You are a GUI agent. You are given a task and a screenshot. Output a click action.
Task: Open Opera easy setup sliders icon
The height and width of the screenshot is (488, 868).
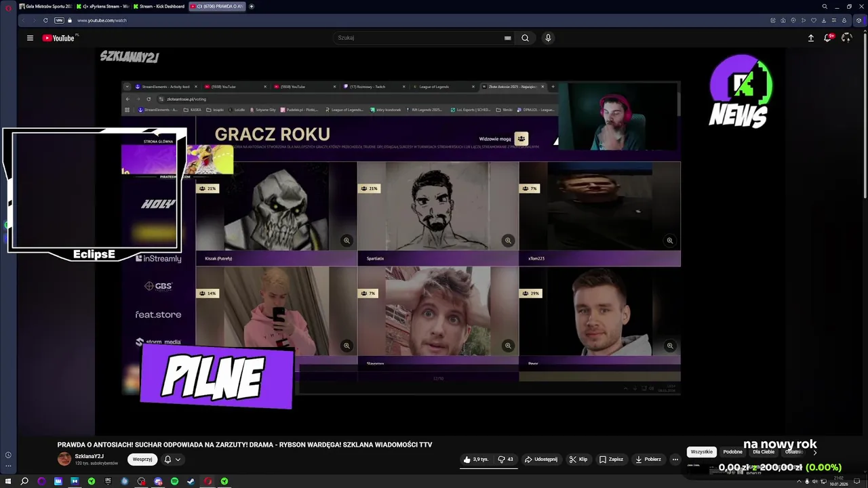[834, 20]
